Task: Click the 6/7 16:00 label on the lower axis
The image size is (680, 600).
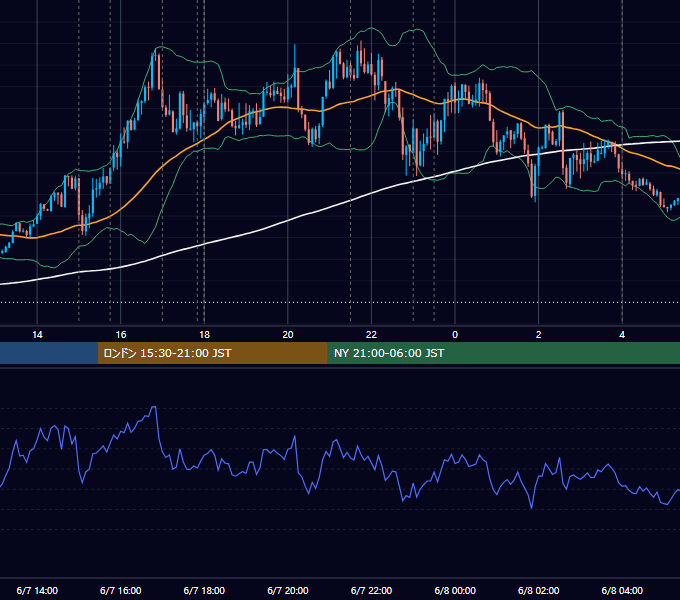Action: tap(121, 590)
